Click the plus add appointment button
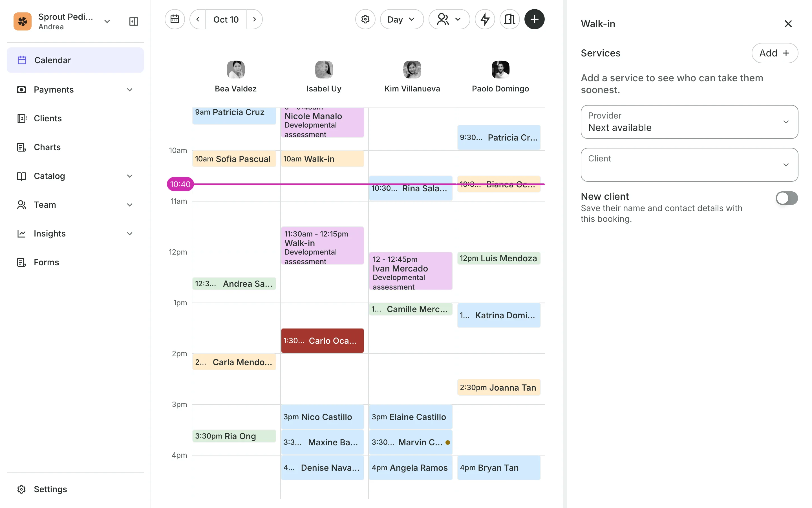This screenshot has height=508, width=812. click(534, 19)
